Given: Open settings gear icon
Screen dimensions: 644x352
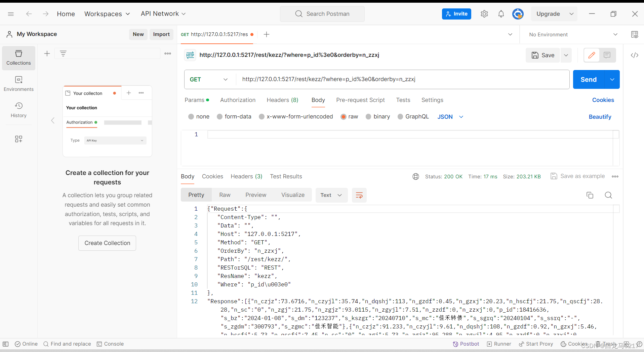Looking at the screenshot, I should coord(484,14).
